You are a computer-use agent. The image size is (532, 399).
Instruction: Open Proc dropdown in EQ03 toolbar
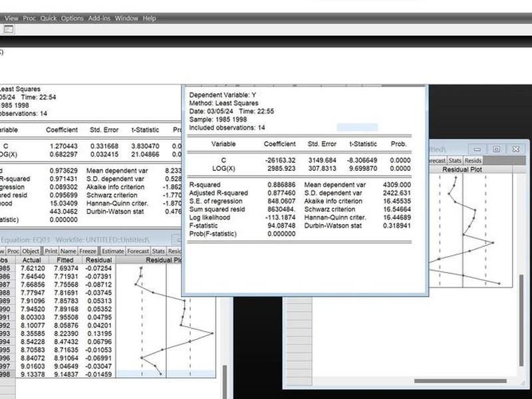(x=13, y=251)
